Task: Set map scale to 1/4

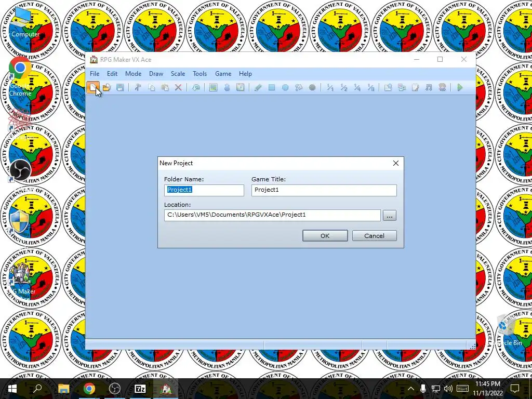Action: point(357,87)
